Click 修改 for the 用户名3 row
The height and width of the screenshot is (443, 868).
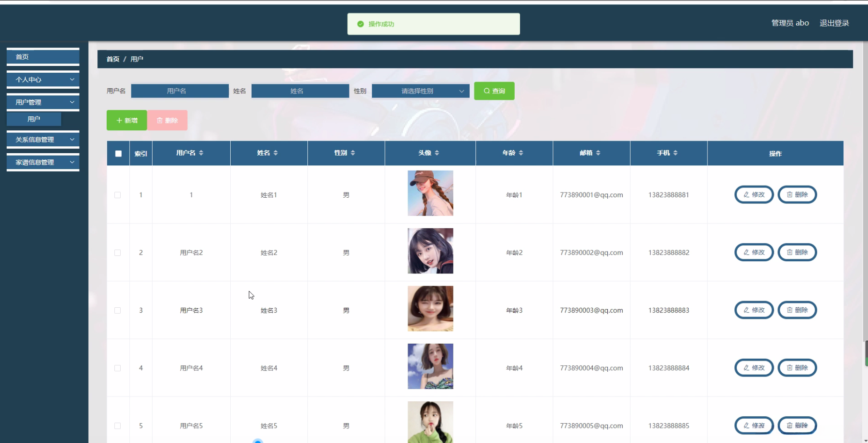click(754, 310)
